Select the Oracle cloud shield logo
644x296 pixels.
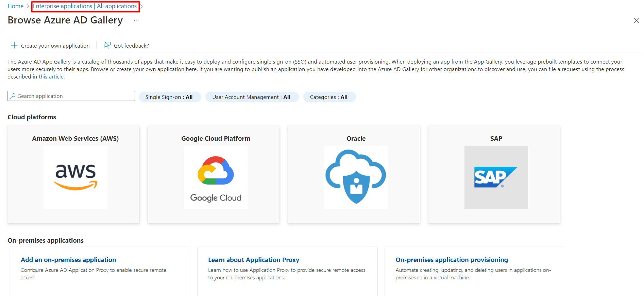(x=356, y=177)
